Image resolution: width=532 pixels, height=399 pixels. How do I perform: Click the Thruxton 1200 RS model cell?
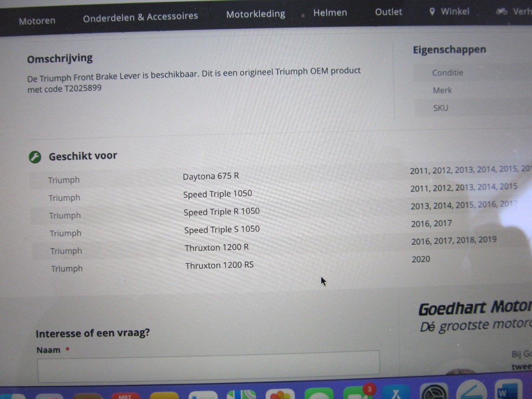219,266
